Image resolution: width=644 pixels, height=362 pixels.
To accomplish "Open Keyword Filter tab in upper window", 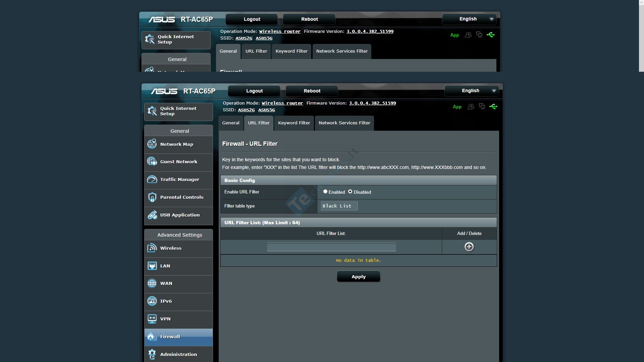I will [x=291, y=51].
